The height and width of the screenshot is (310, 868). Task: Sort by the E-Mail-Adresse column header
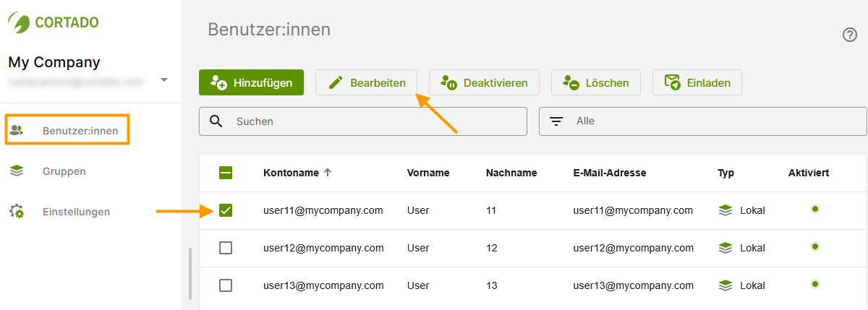[x=610, y=173]
